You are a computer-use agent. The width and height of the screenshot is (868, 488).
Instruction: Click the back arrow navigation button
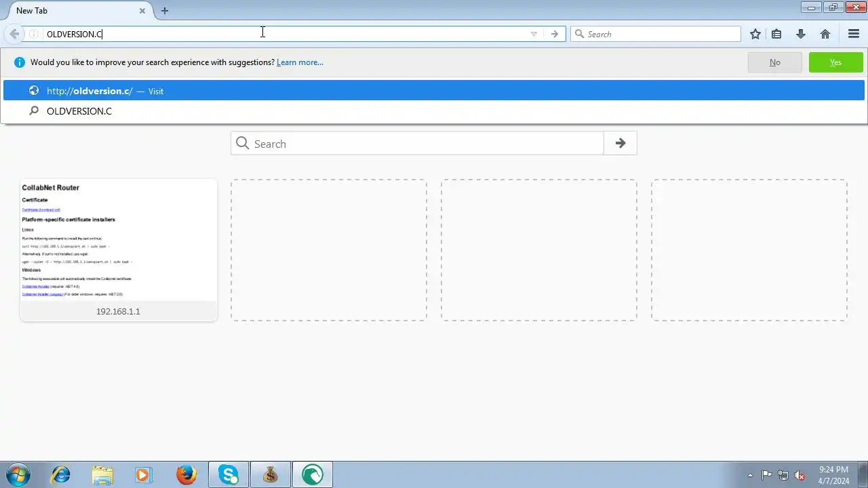tap(14, 34)
